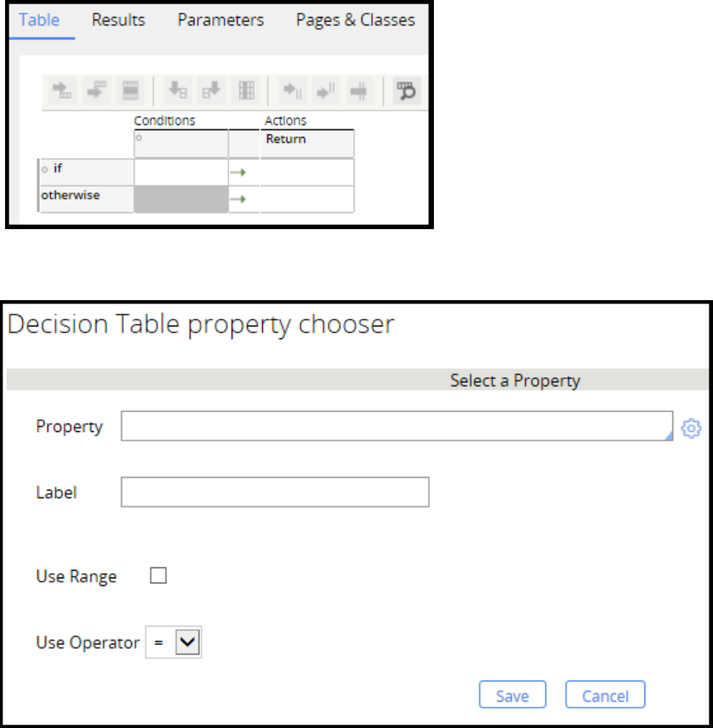Open the Parameters tab
The image size is (713, 728).
pyautogui.click(x=220, y=19)
